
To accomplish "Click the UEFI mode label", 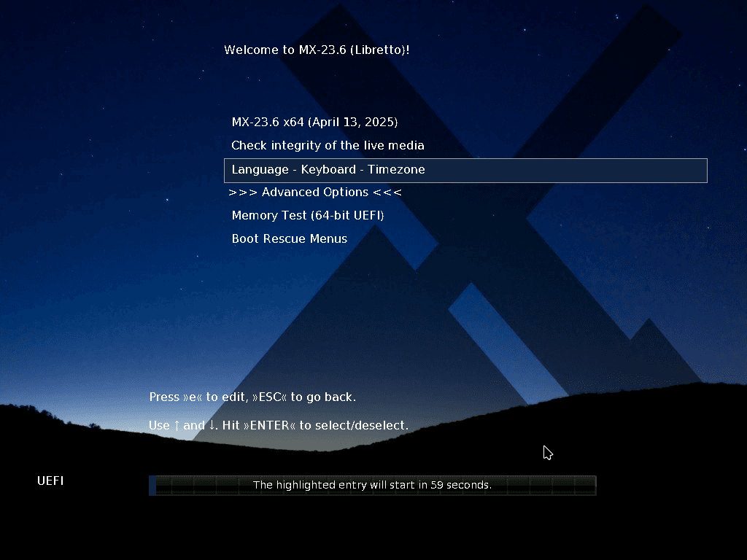I will point(50,481).
